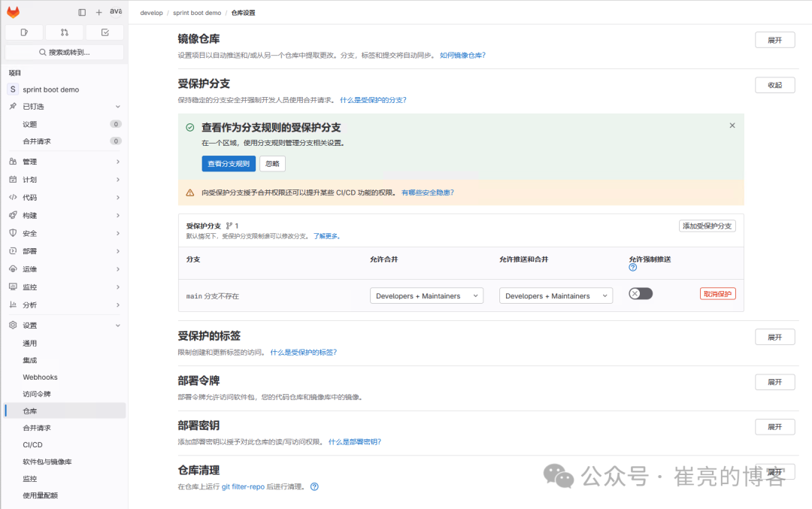Open git filter-repo link
Viewport: 812px width, 509px height.
243,486
